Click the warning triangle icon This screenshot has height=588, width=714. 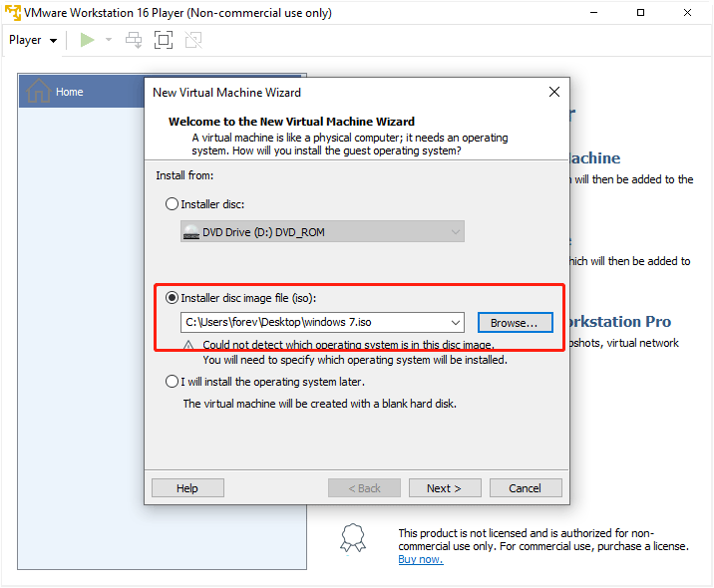coord(188,345)
